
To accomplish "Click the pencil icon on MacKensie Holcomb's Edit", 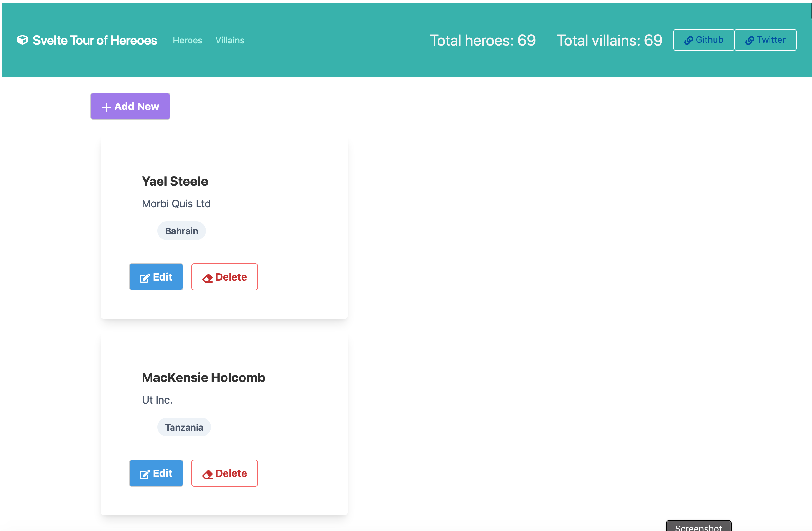I will click(x=145, y=474).
